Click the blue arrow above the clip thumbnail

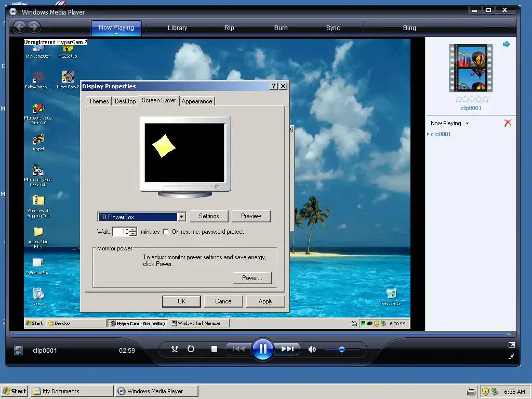(506, 44)
